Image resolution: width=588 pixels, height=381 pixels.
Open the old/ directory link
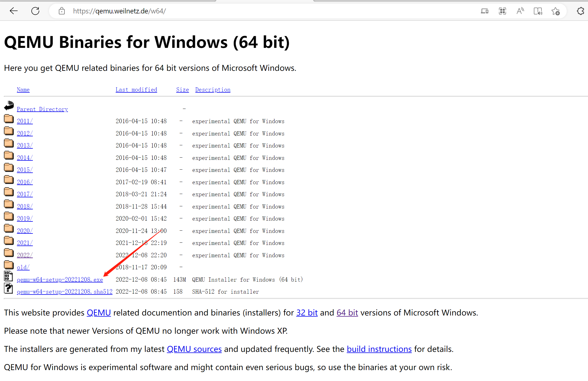pos(23,267)
